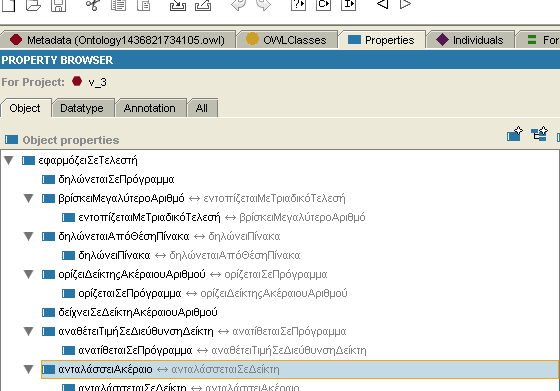Screen dimensions: 560x391
Task: Click the property icon beside ορίζεταιΣεΠρόγραμμα row
Action: coord(68,294)
